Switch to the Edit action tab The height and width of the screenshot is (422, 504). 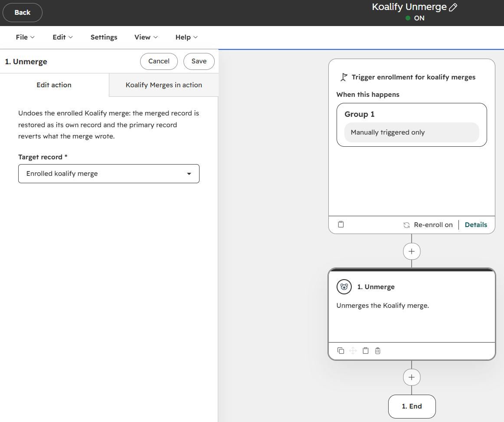[x=54, y=85]
